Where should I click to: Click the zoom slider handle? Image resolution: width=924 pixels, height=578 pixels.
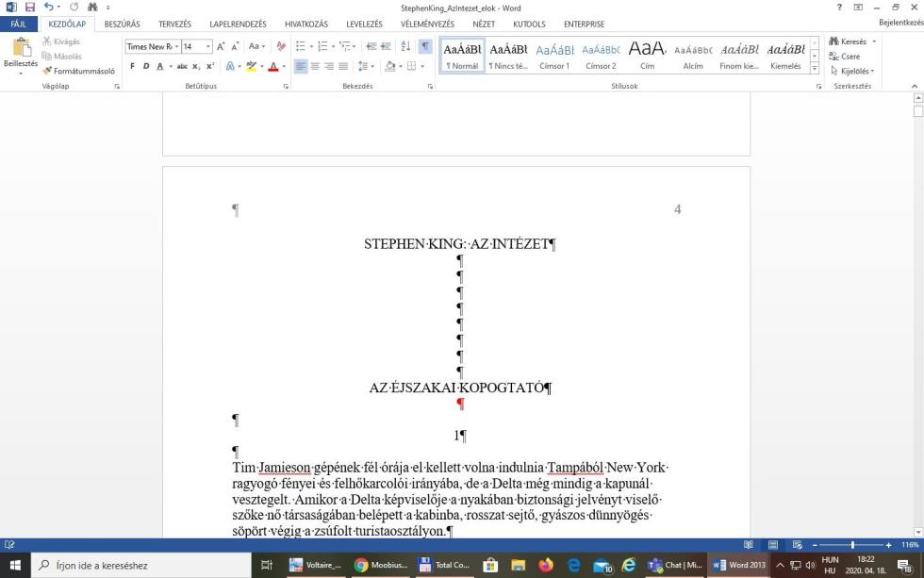pos(852,545)
